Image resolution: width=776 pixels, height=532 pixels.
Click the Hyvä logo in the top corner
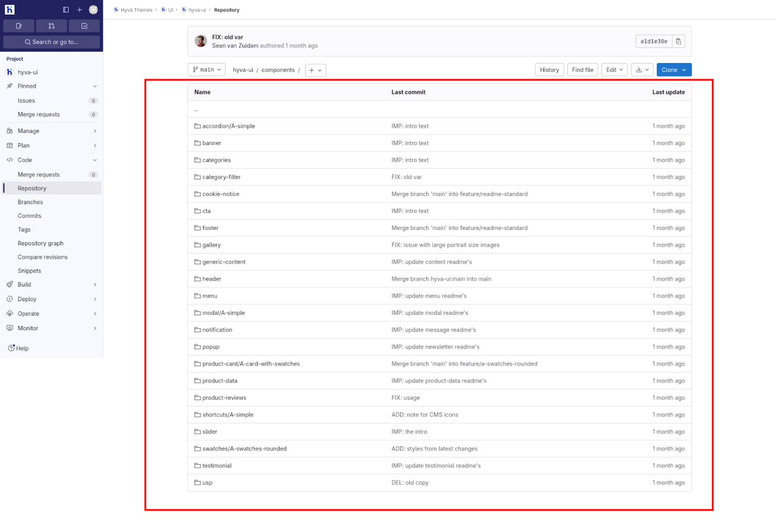9,9
